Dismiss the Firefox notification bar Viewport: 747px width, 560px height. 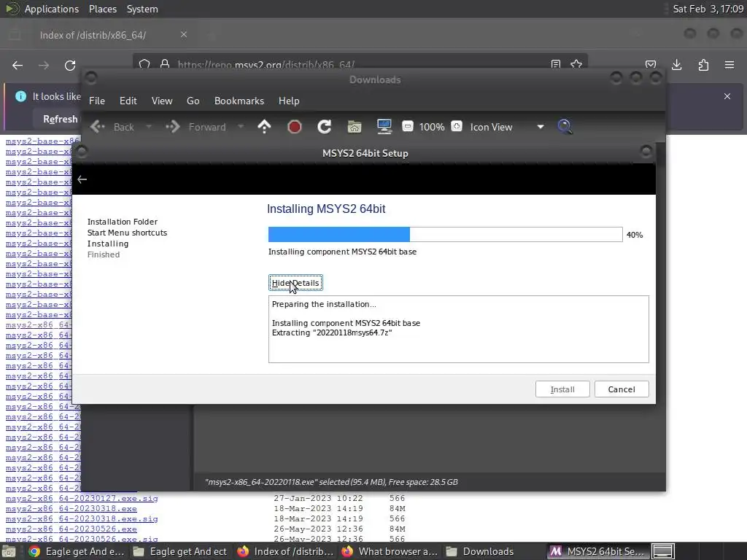(x=727, y=96)
